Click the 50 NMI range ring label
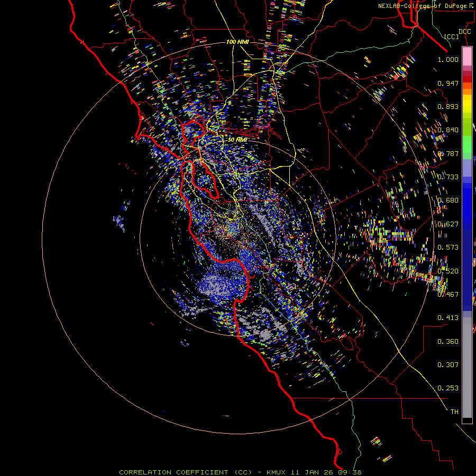Image resolution: width=476 pixels, height=476 pixels. 237,140
